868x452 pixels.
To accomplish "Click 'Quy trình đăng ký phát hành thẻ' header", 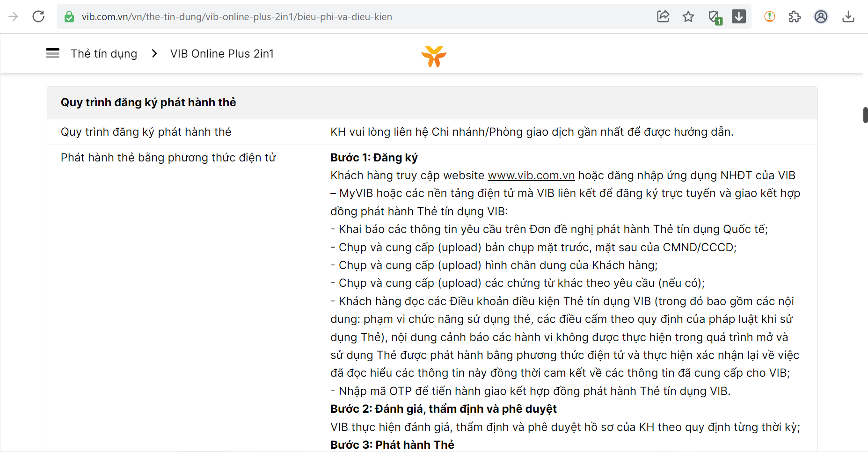I will click(x=148, y=102).
